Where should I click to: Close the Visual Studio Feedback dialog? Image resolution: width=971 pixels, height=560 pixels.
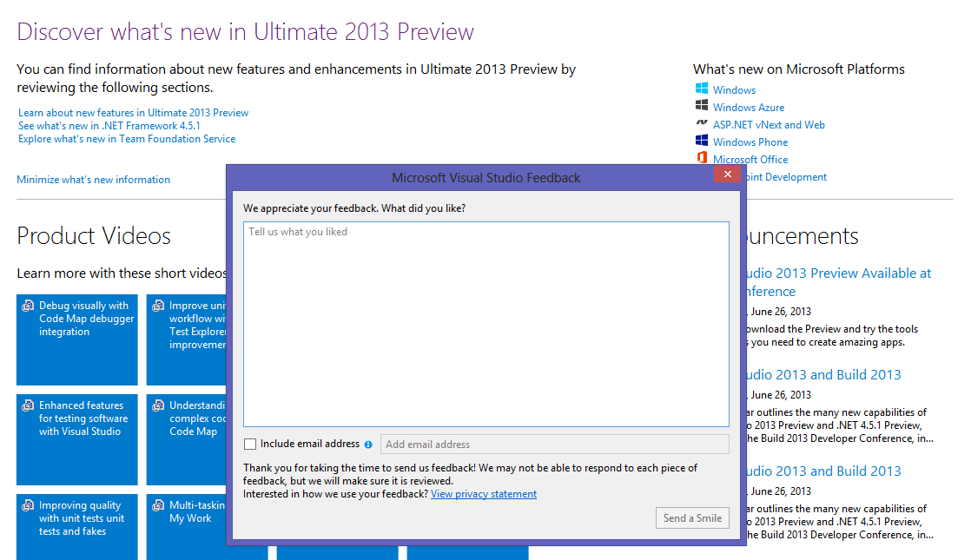click(x=728, y=175)
